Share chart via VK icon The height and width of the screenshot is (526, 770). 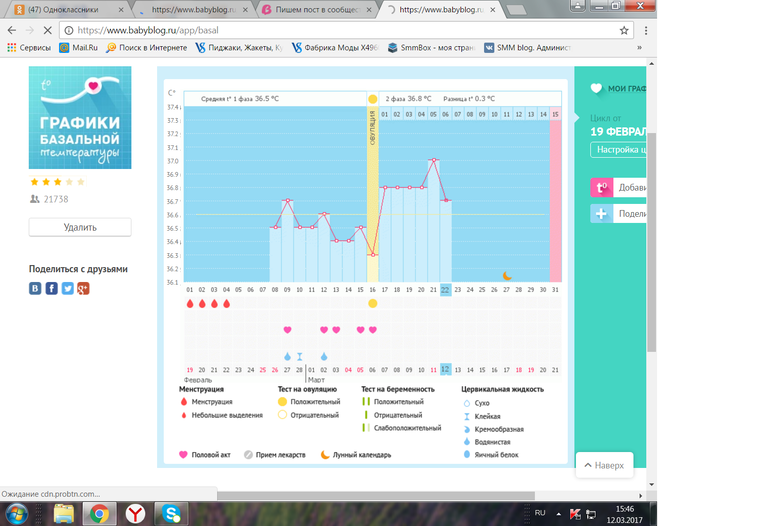[x=36, y=289]
